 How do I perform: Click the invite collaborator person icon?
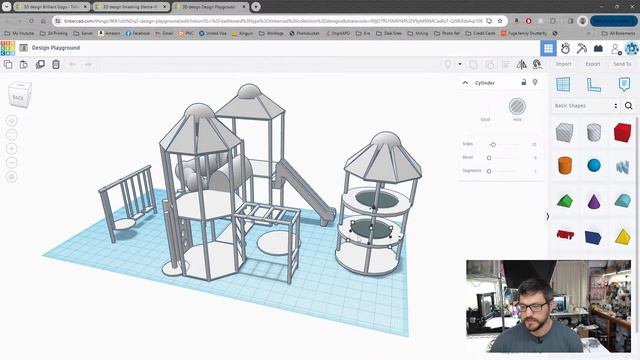616,49
